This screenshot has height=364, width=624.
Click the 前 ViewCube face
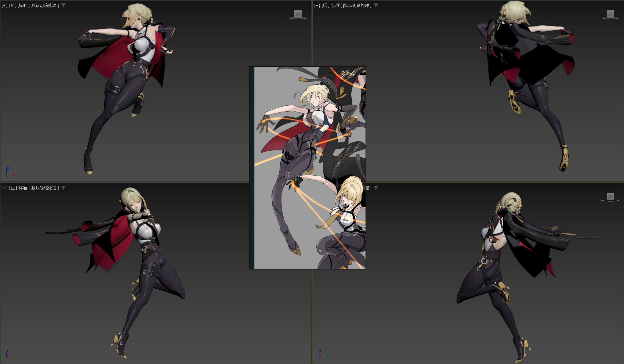tap(298, 14)
